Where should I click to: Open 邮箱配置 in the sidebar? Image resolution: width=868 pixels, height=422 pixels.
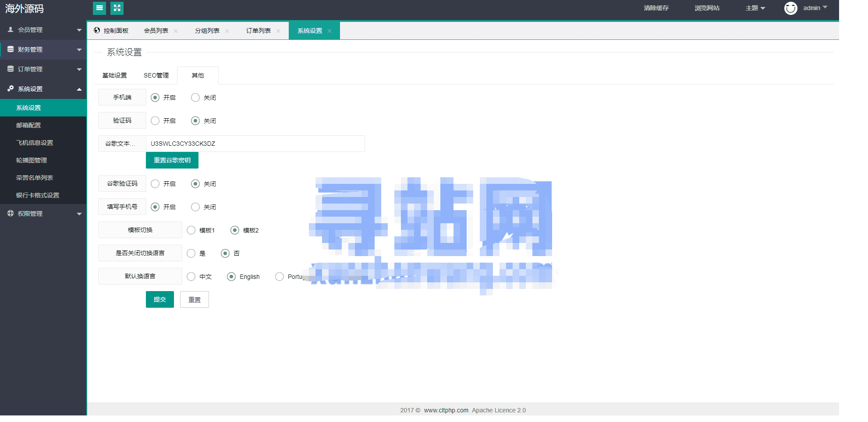(28, 125)
